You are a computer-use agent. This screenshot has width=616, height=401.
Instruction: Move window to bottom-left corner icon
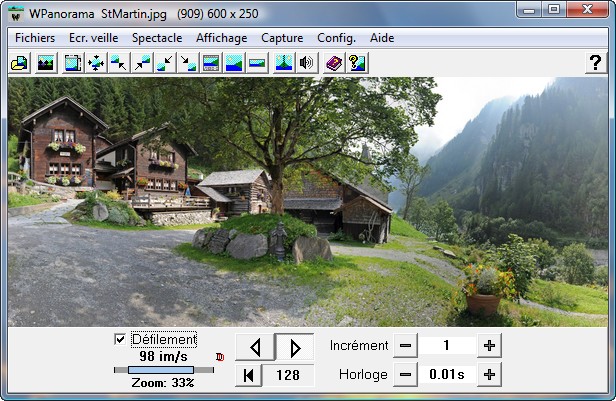pyautogui.click(x=165, y=63)
